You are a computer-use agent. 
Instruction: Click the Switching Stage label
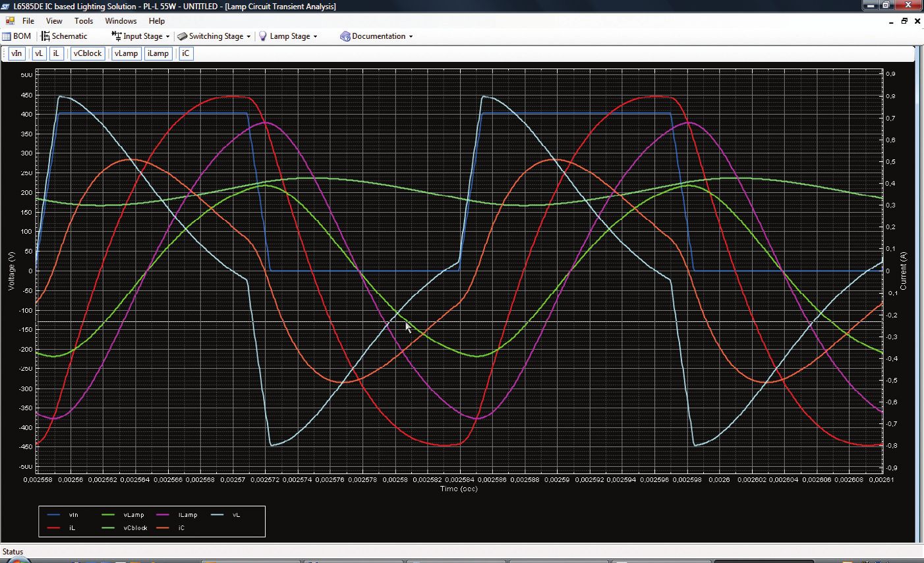click(x=216, y=36)
